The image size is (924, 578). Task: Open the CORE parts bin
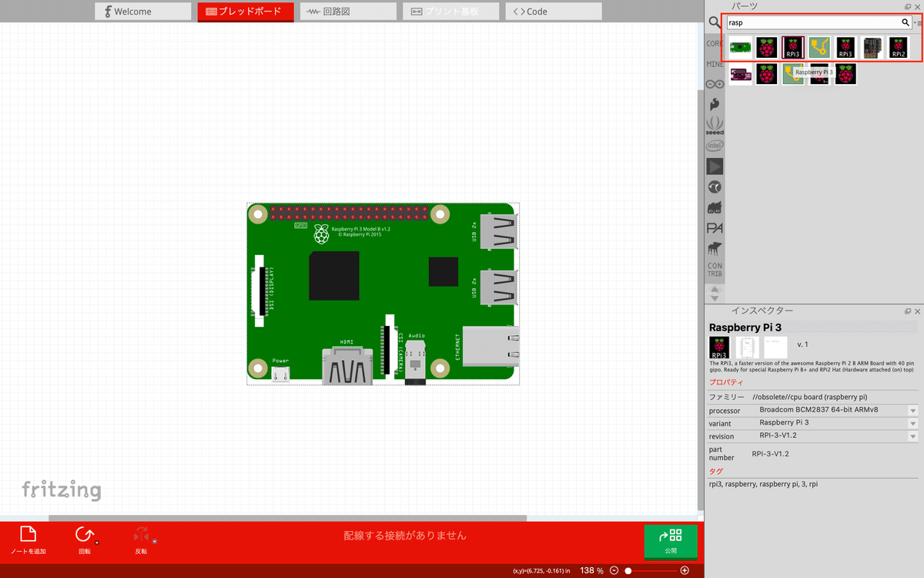pyautogui.click(x=715, y=44)
